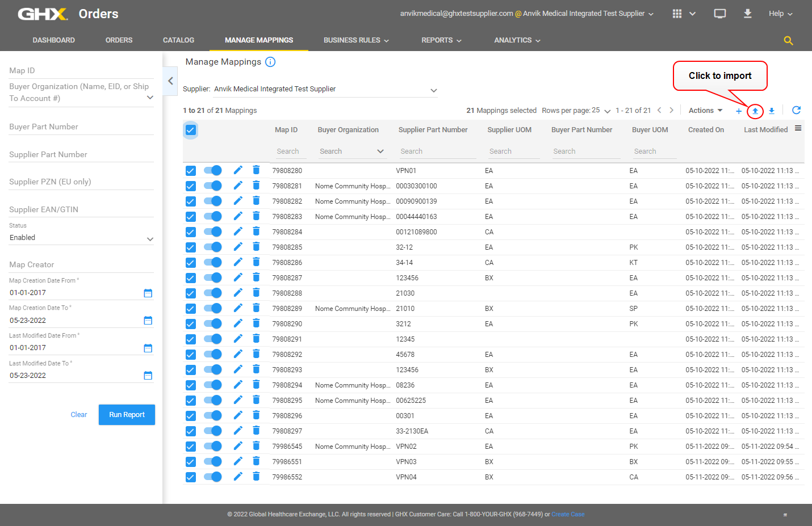
Task: Edit mapping 79808280 with pencil icon
Action: [238, 170]
